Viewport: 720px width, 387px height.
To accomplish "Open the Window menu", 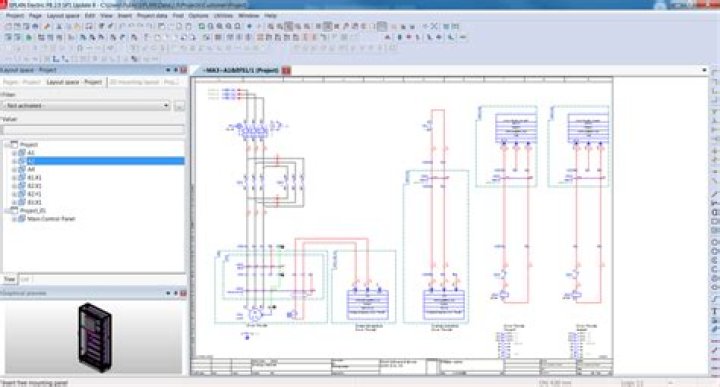I will (x=248, y=16).
